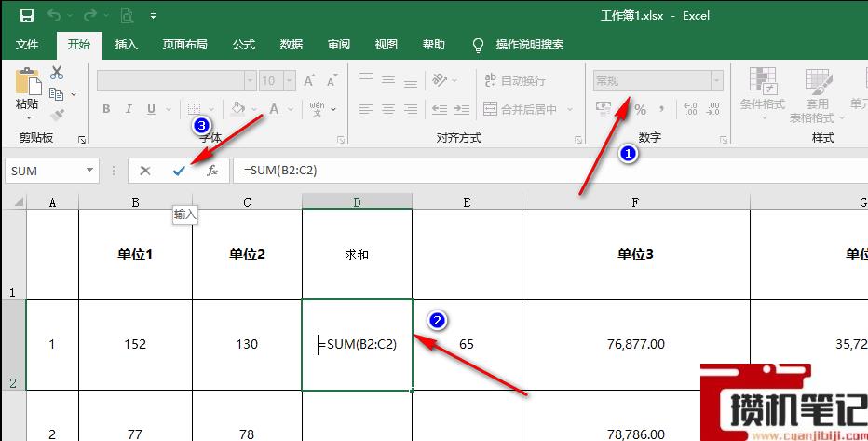Open the 文件 menu
The width and height of the screenshot is (868, 441).
[27, 45]
